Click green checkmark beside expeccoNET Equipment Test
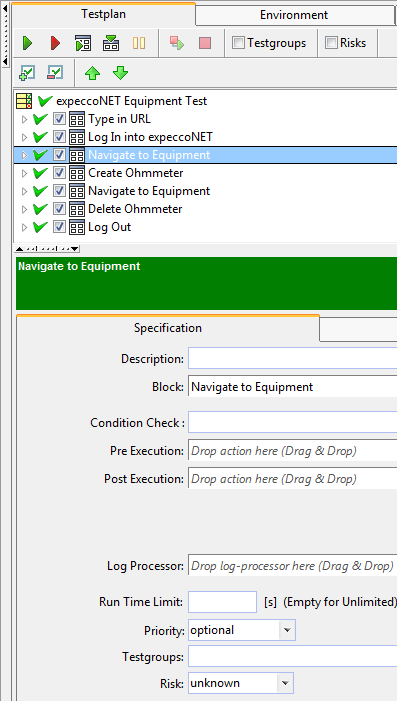This screenshot has height=701, width=397. click(45, 101)
